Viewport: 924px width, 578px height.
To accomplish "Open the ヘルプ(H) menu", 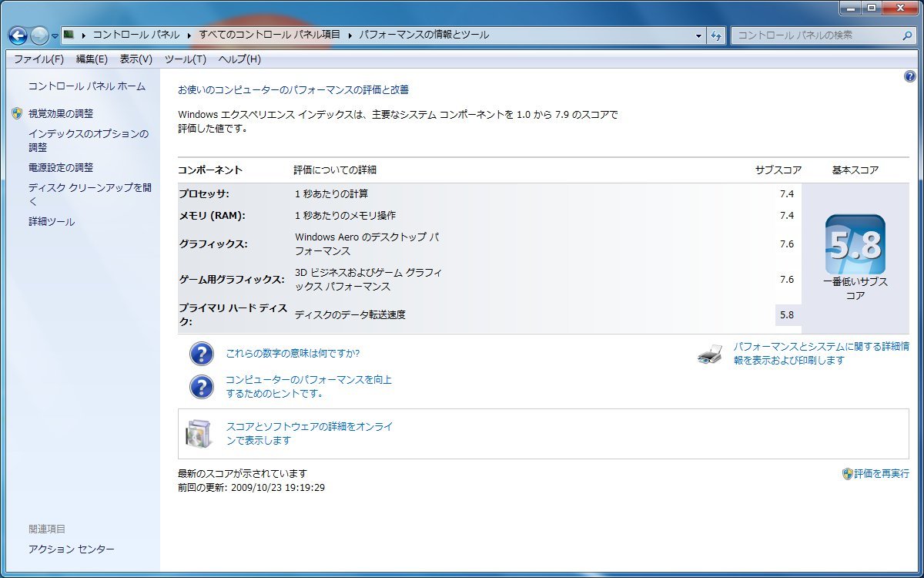I will coord(239,59).
